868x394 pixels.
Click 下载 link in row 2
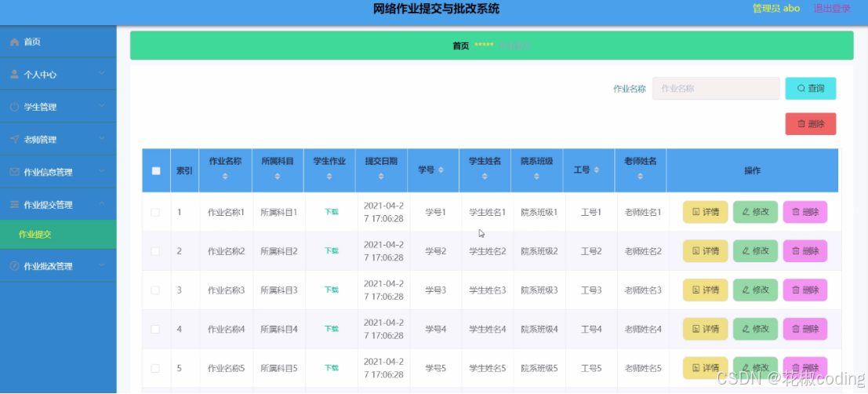pos(331,251)
